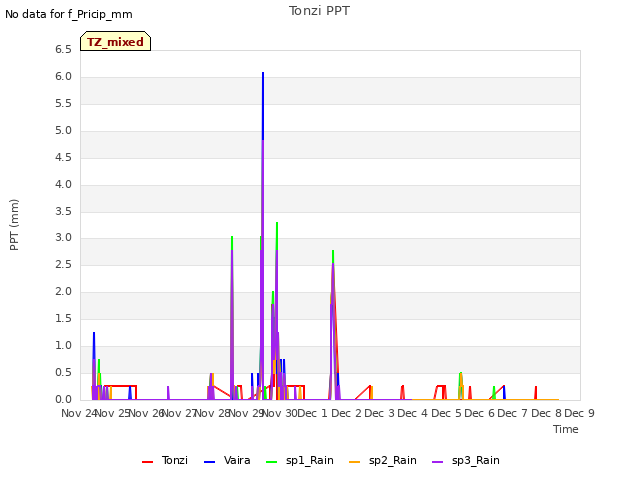The width and height of the screenshot is (640, 480).
Task: Click the 4.5 y-axis tick label
Action: click(x=63, y=158)
